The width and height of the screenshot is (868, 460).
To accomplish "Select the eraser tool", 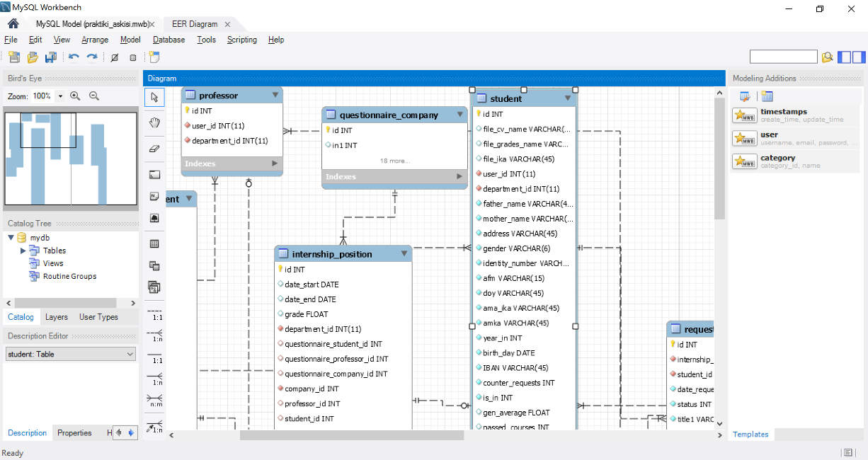I will click(x=154, y=149).
